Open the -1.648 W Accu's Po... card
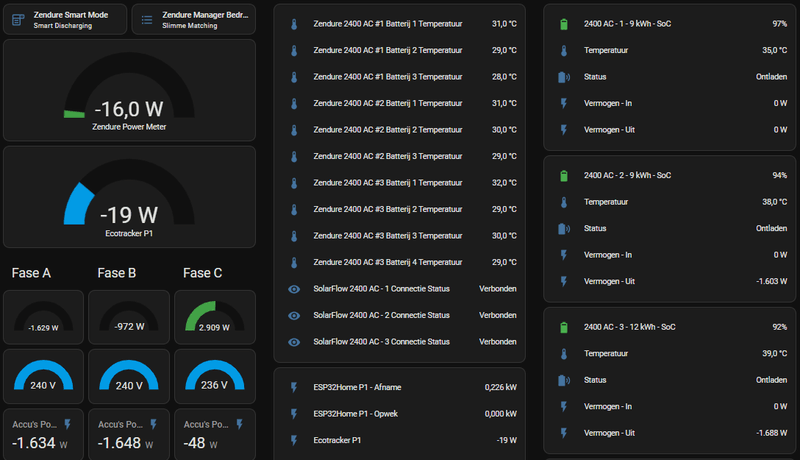800x460 pixels. [129, 435]
